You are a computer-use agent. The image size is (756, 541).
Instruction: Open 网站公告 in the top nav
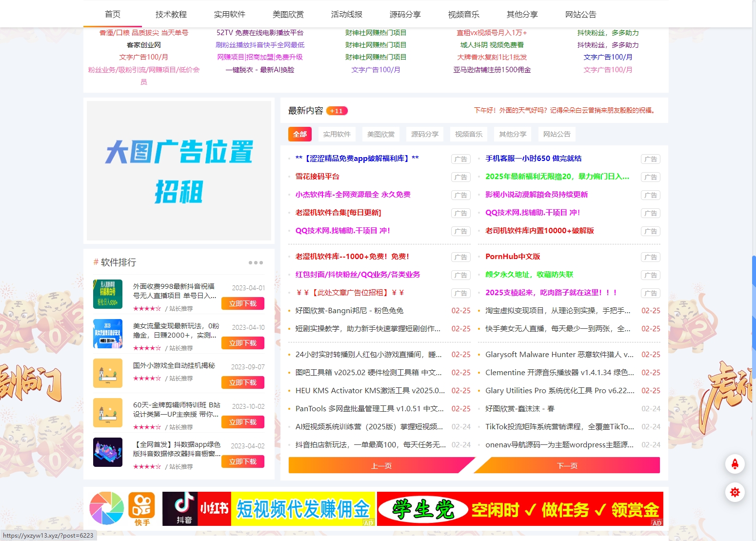(x=581, y=14)
